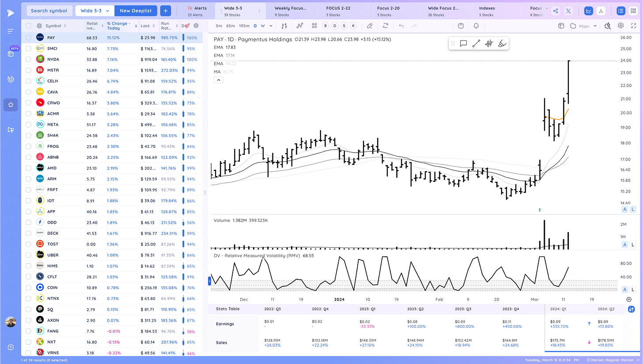Select the trend line tool in floating toolbar
The height and width of the screenshot is (364, 643).
pos(476,43)
